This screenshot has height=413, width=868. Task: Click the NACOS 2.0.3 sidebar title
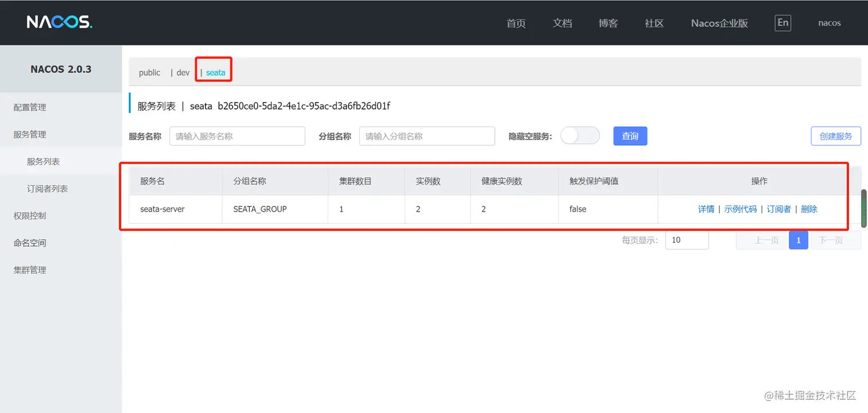[x=61, y=69]
